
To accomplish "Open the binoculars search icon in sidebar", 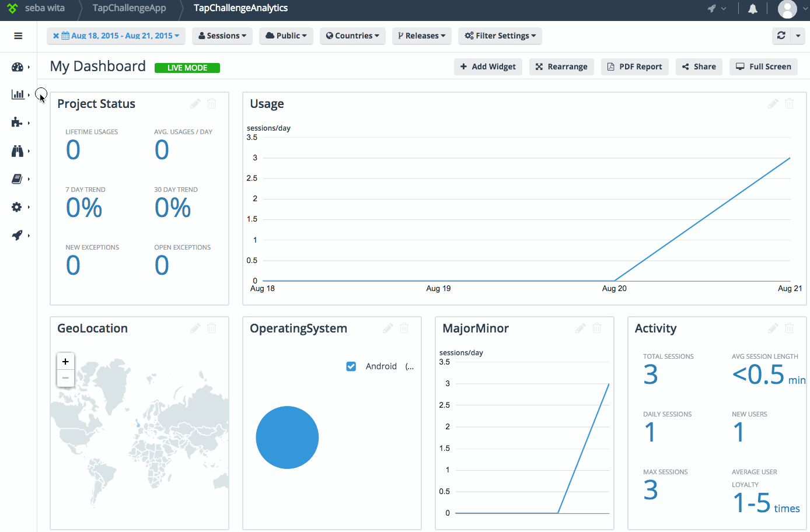I will coord(18,150).
